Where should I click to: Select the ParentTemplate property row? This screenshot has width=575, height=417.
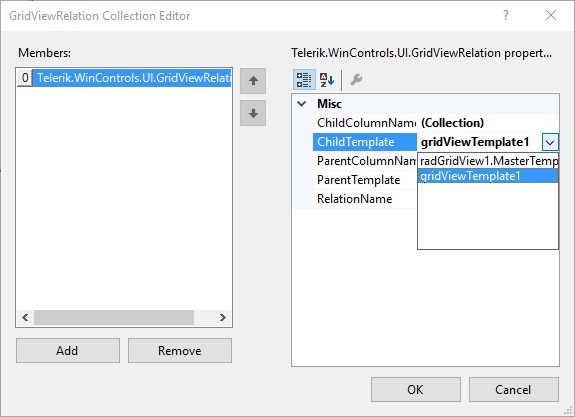point(365,180)
